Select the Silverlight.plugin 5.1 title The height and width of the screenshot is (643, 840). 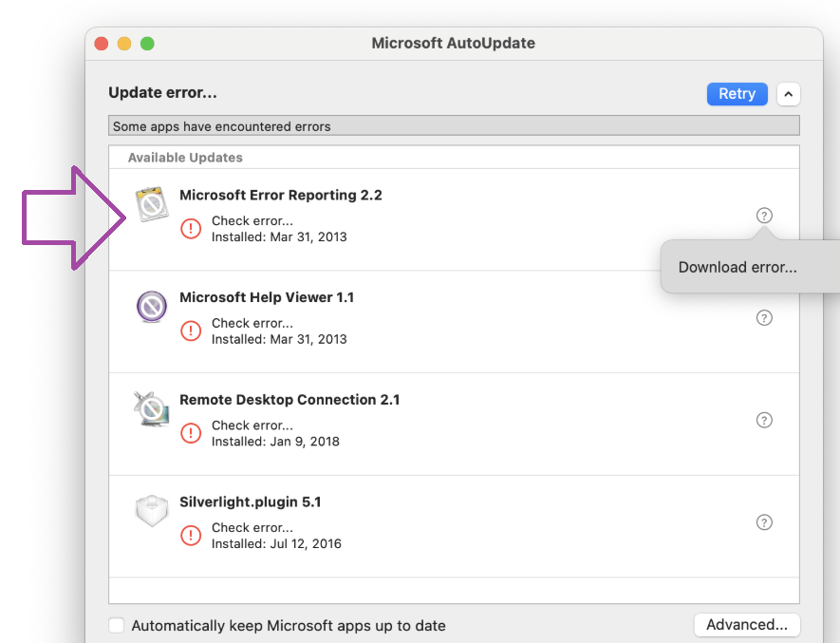(251, 502)
